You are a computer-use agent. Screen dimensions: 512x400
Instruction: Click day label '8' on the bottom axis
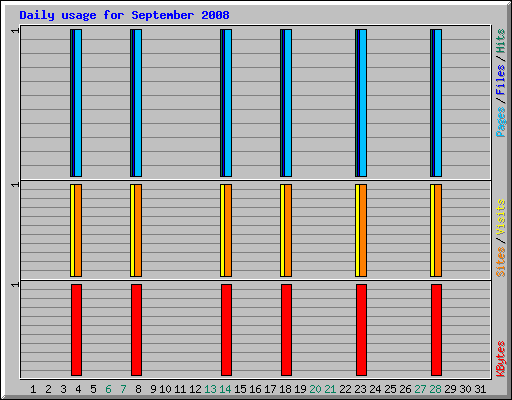pyautogui.click(x=138, y=389)
